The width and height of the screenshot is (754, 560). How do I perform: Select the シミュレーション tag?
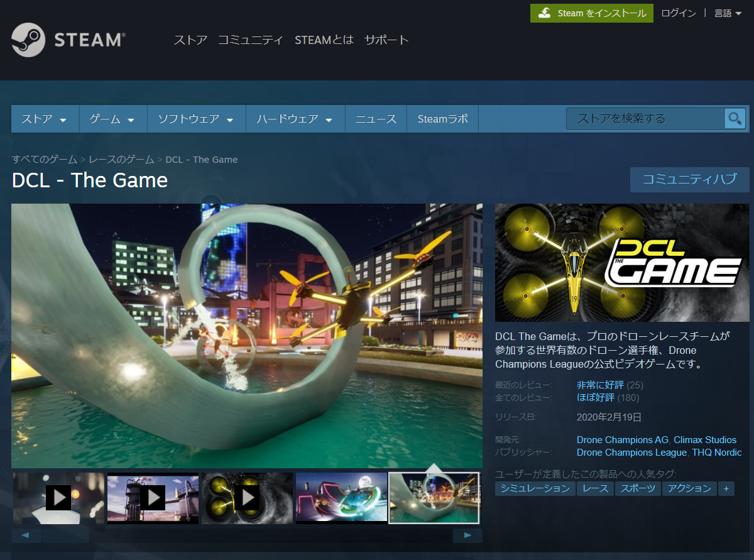tap(535, 488)
